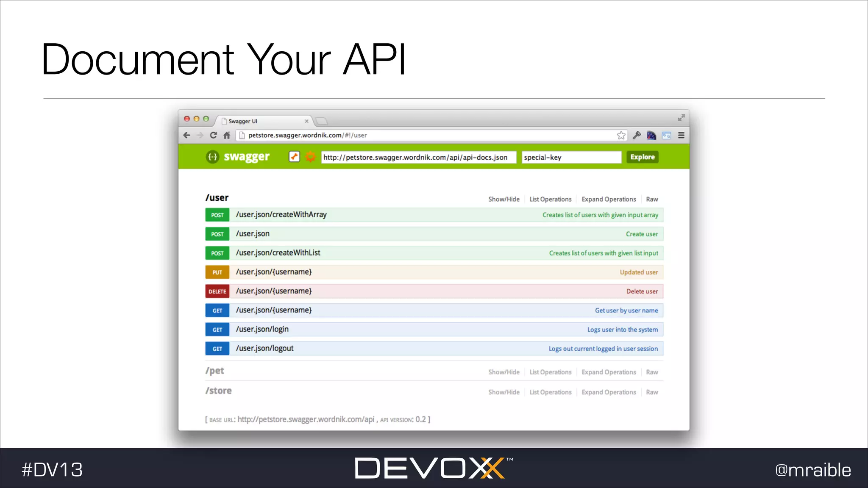This screenshot has width=868, height=488.
Task: Go to browser home page icon
Action: tap(227, 135)
